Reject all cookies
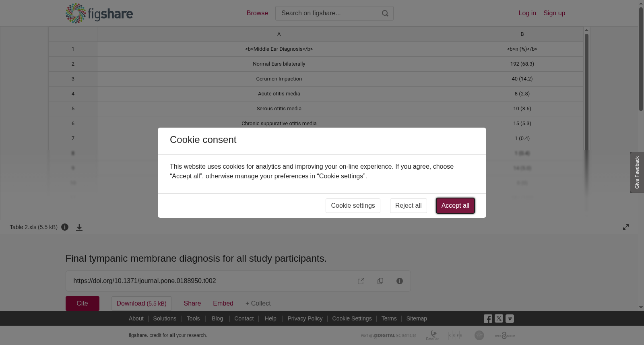 coord(408,206)
